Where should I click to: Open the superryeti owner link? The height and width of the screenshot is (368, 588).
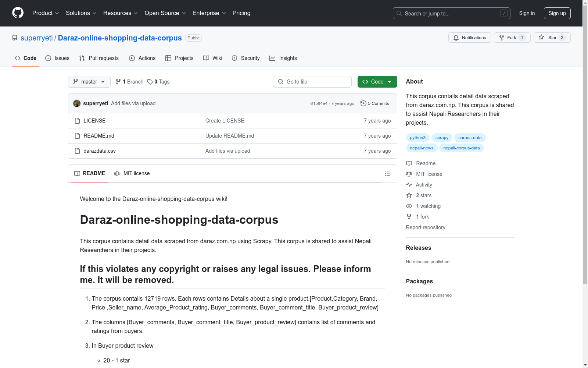pyautogui.click(x=37, y=38)
